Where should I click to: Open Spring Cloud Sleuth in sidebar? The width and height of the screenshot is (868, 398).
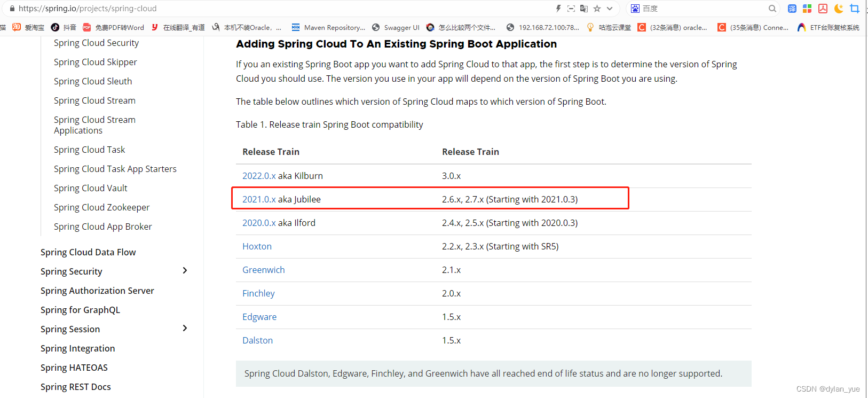(x=93, y=81)
